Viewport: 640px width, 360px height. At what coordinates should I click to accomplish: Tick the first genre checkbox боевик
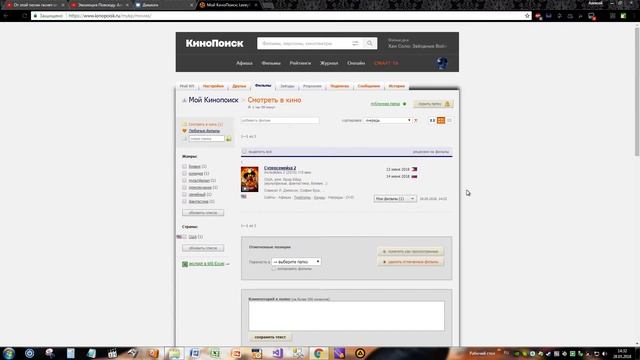[184, 167]
